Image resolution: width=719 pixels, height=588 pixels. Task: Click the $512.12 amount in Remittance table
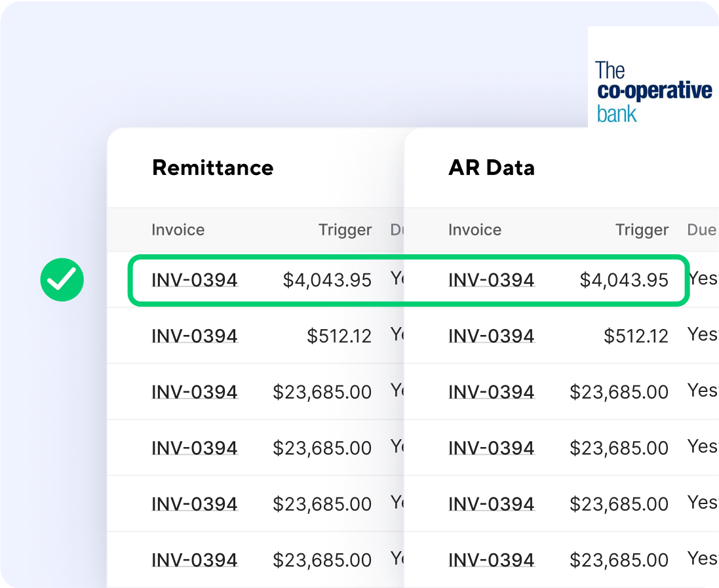[339, 336]
